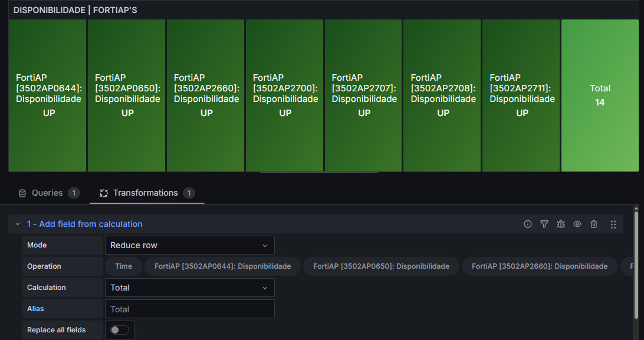The width and height of the screenshot is (644, 340).
Task: Click the vertical scrollbar of transformations pane
Action: (636, 265)
